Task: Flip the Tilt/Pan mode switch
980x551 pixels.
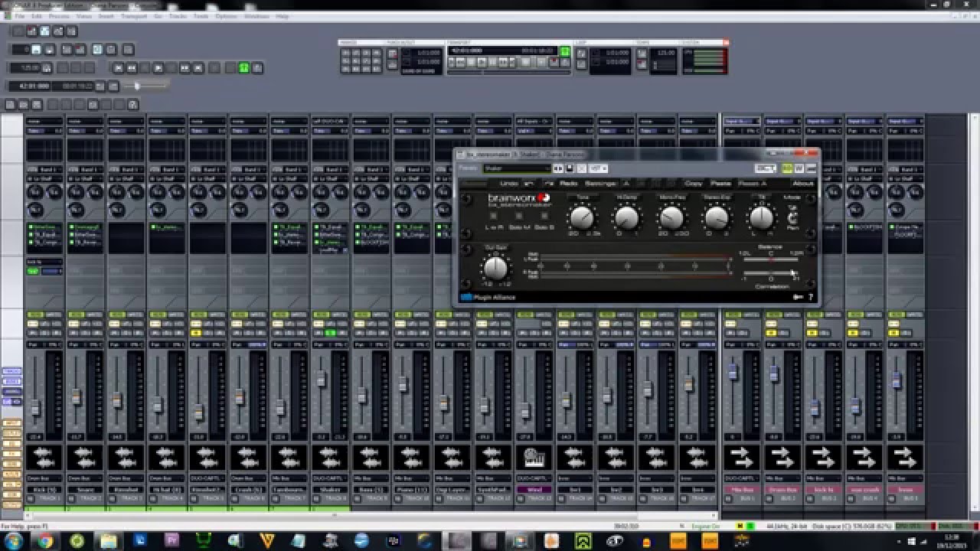Action: coord(793,218)
